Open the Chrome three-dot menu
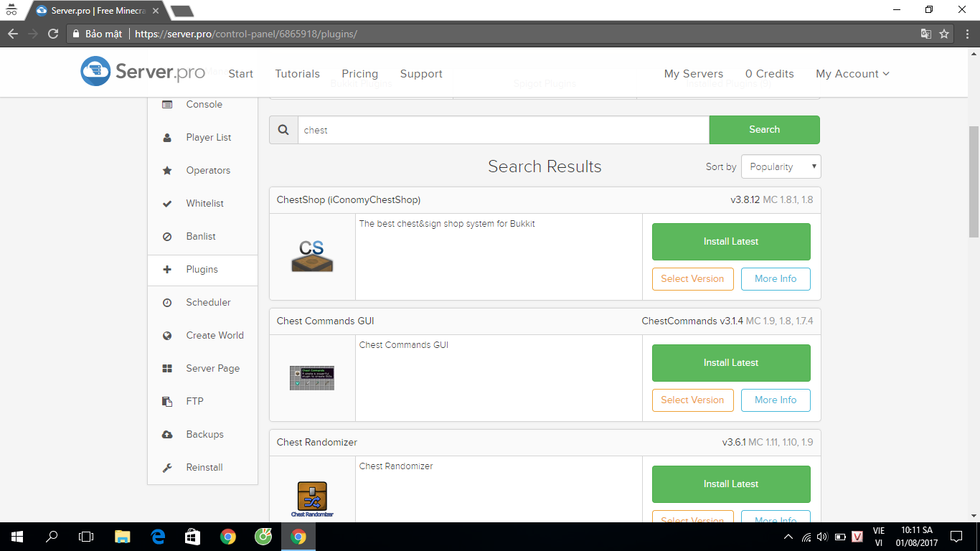This screenshot has width=980, height=551. tap(966, 34)
